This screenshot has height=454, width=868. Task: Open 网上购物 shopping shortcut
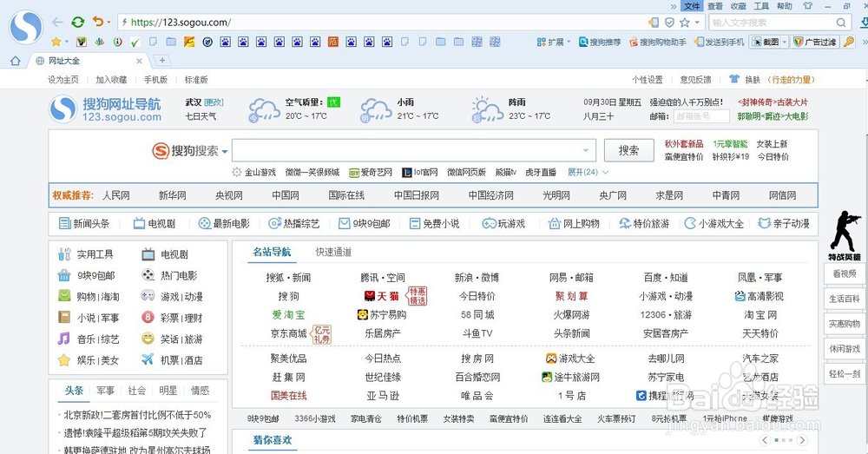point(574,224)
